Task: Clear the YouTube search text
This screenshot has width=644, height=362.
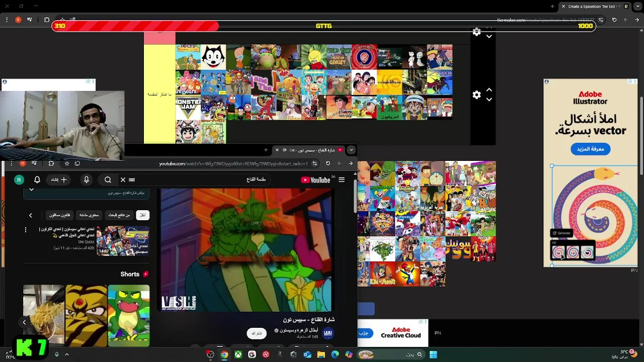Action: [123, 179]
